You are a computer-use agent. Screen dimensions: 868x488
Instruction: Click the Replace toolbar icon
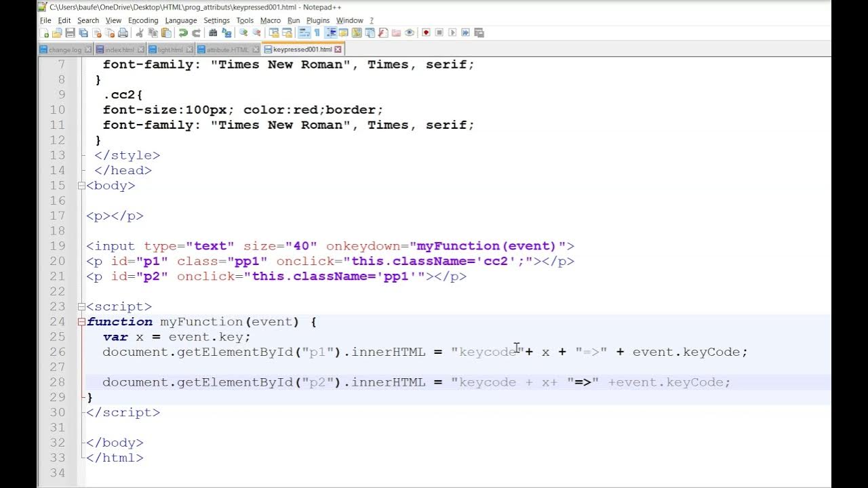tap(226, 33)
